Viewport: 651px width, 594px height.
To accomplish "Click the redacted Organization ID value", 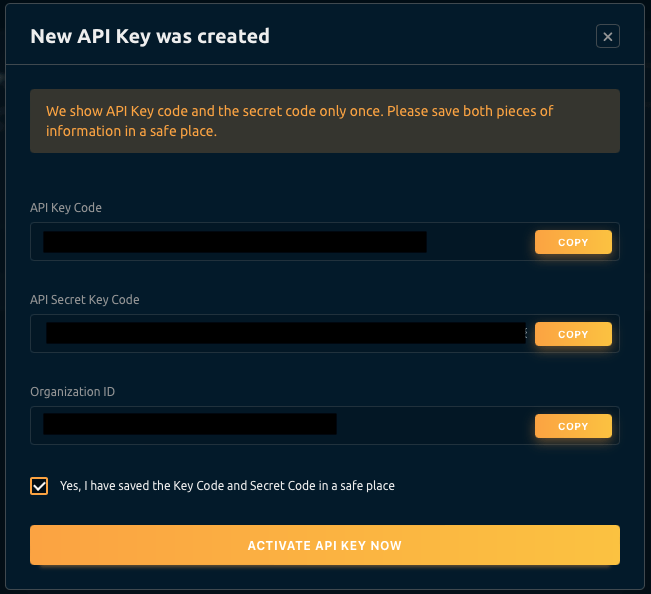I will point(190,426).
